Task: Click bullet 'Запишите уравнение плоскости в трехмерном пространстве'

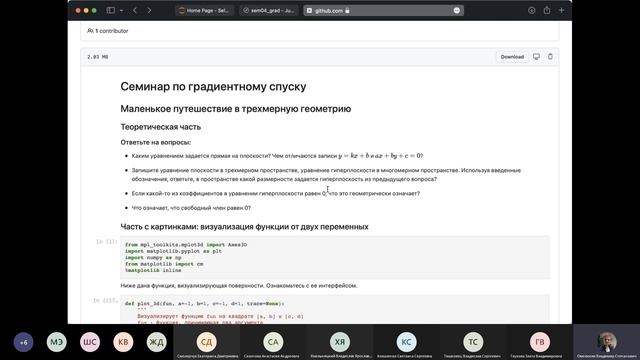Action: tap(326, 175)
